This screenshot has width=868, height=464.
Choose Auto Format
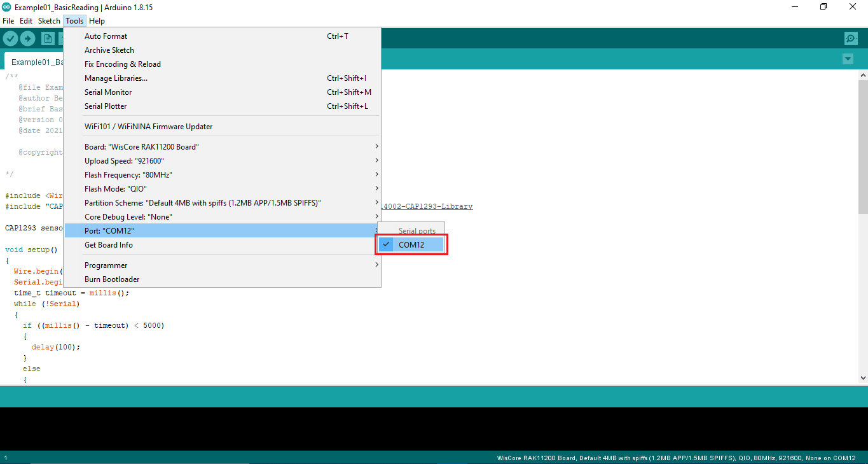click(x=222, y=36)
